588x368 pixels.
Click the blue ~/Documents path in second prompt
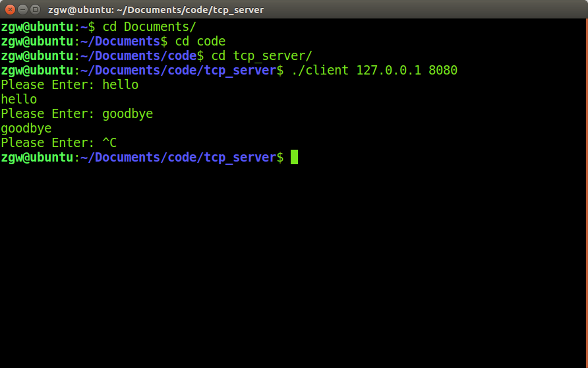click(x=121, y=42)
